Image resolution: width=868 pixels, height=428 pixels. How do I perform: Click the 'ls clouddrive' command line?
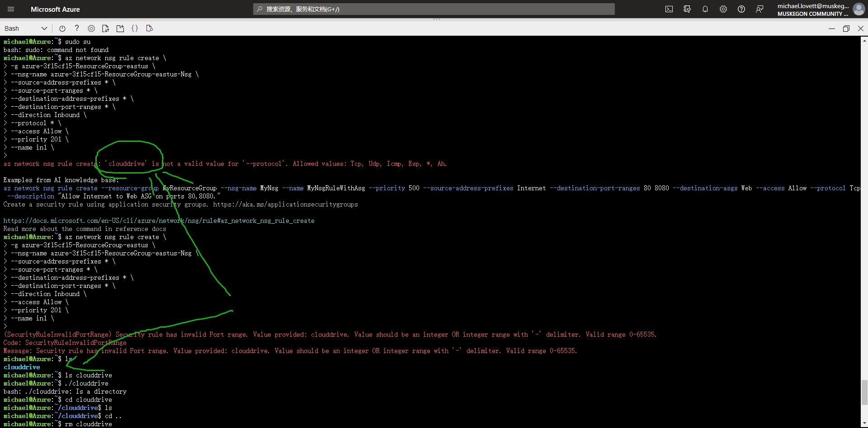tap(58, 375)
